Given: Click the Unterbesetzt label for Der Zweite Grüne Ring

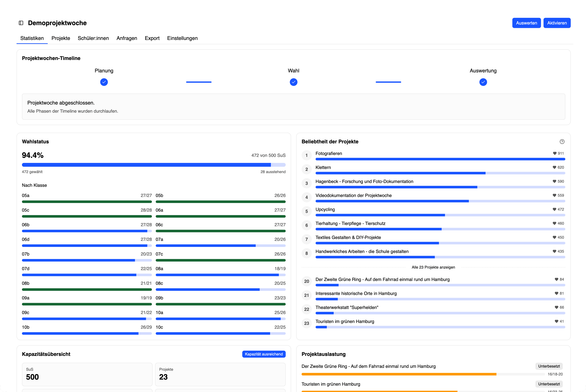Looking at the screenshot, I should (549, 366).
